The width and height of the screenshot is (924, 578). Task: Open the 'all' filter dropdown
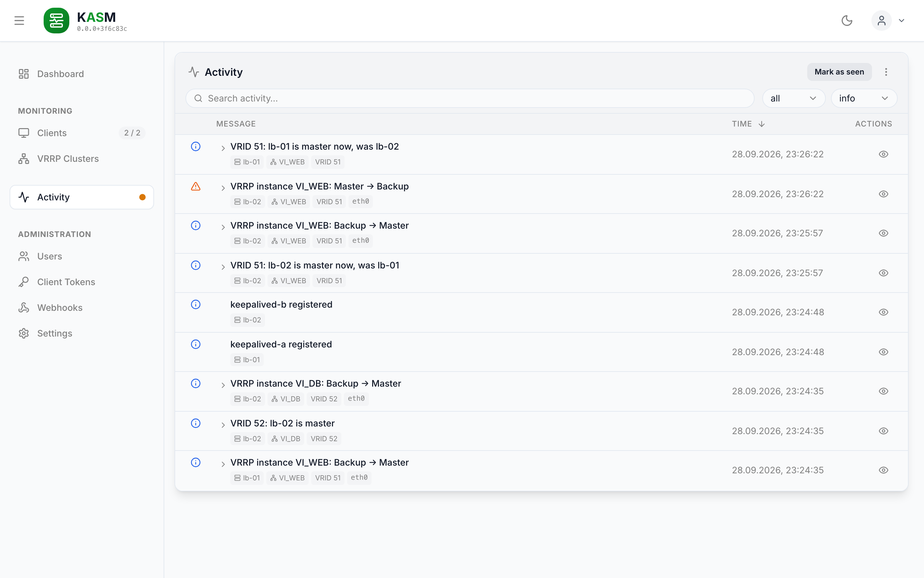793,99
